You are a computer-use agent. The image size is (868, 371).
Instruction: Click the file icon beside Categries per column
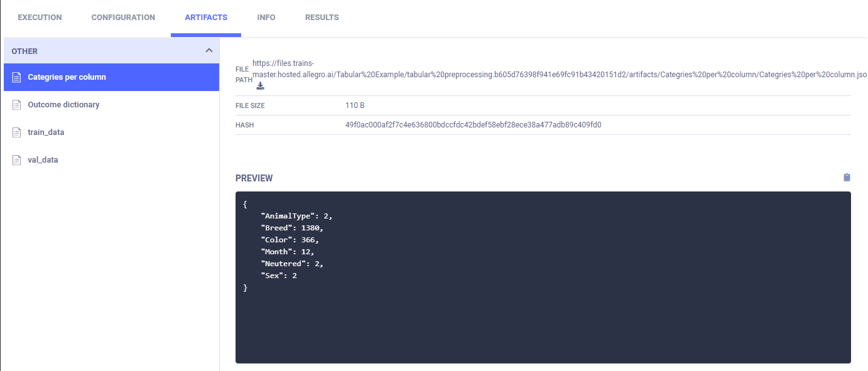[x=17, y=77]
